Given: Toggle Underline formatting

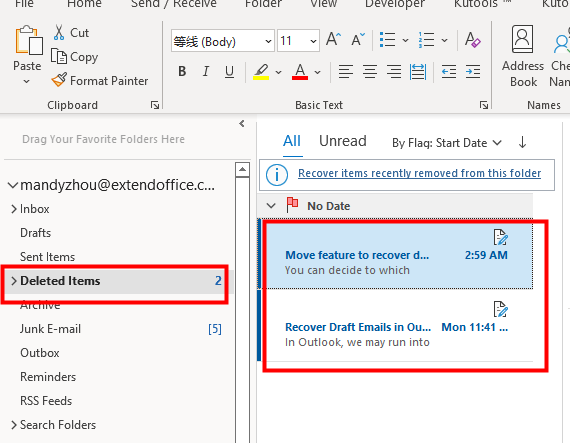Looking at the screenshot, I should pos(229,72).
